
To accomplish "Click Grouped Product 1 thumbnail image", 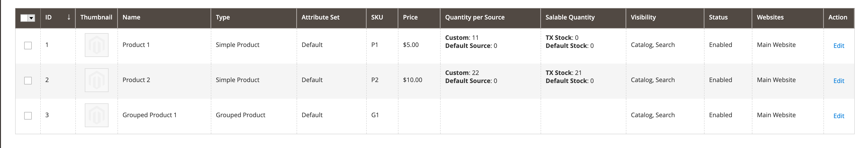I will pyautogui.click(x=96, y=115).
